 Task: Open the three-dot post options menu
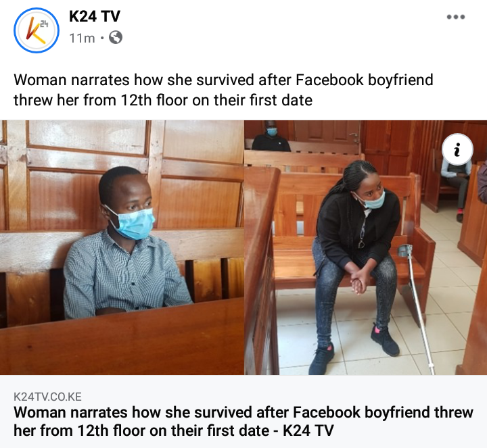pyautogui.click(x=456, y=17)
